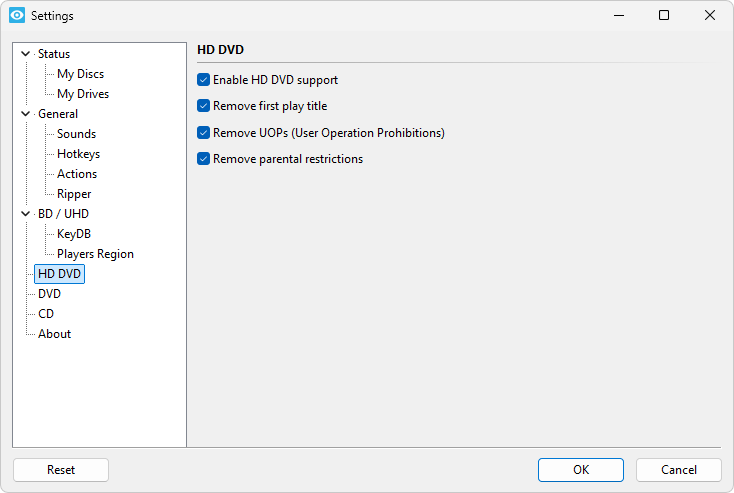Switch to the DVD settings page
Image resolution: width=734 pixels, height=493 pixels.
(x=49, y=294)
